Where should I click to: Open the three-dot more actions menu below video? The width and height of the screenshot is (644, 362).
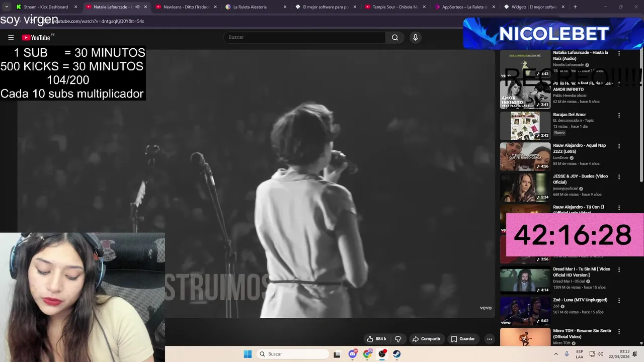(489, 339)
